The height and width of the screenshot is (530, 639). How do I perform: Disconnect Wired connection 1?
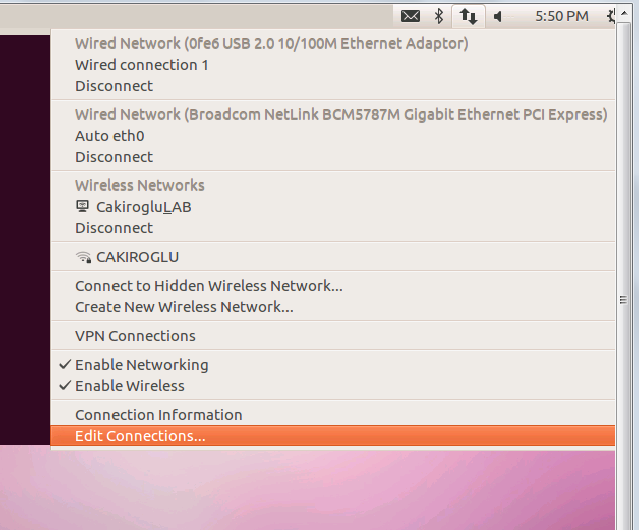tap(333, 86)
